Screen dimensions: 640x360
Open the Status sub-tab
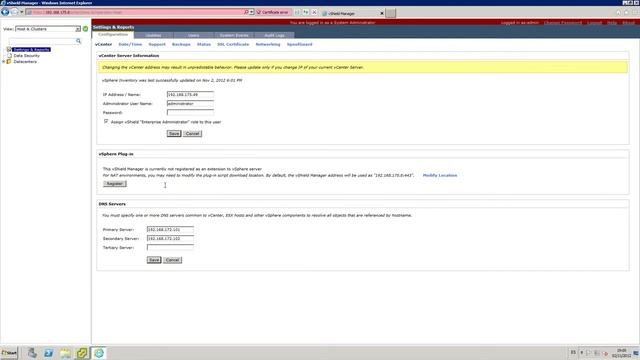tap(204, 44)
